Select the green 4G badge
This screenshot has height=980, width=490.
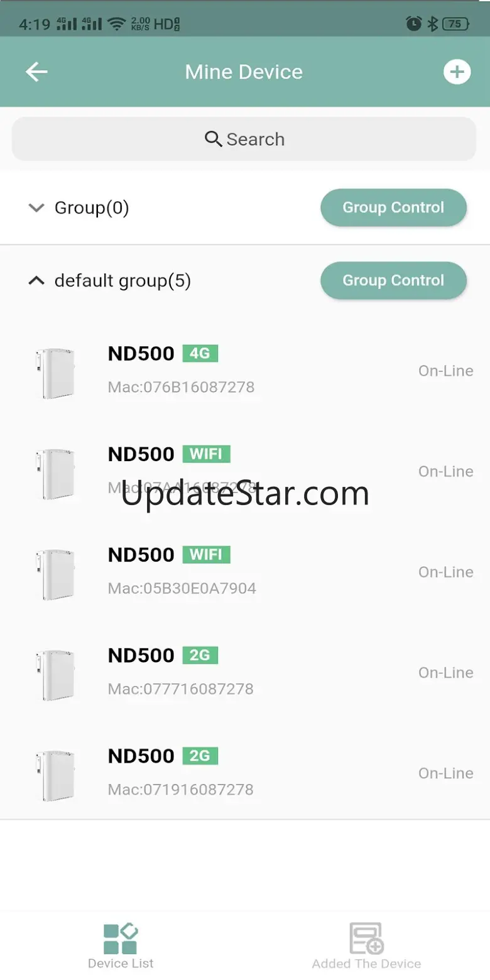point(200,354)
